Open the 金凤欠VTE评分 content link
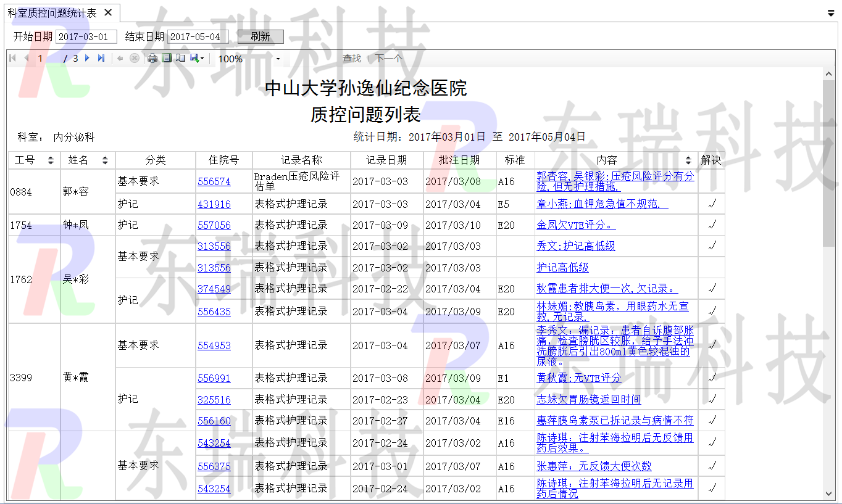 pos(577,226)
